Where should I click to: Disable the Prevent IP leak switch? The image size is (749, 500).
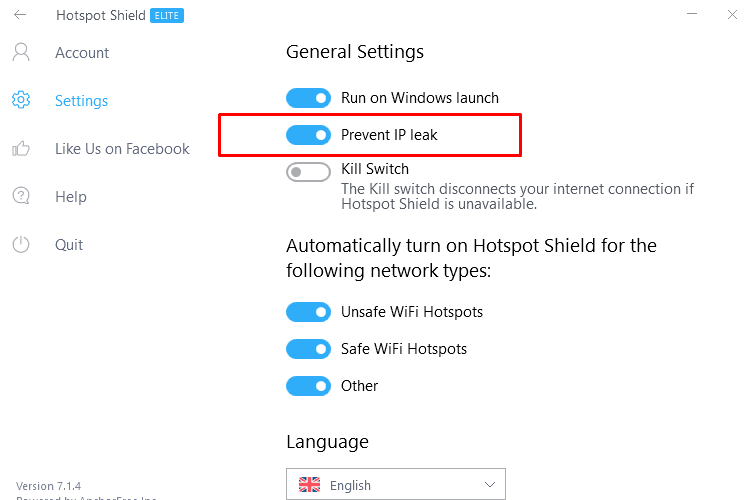(309, 135)
